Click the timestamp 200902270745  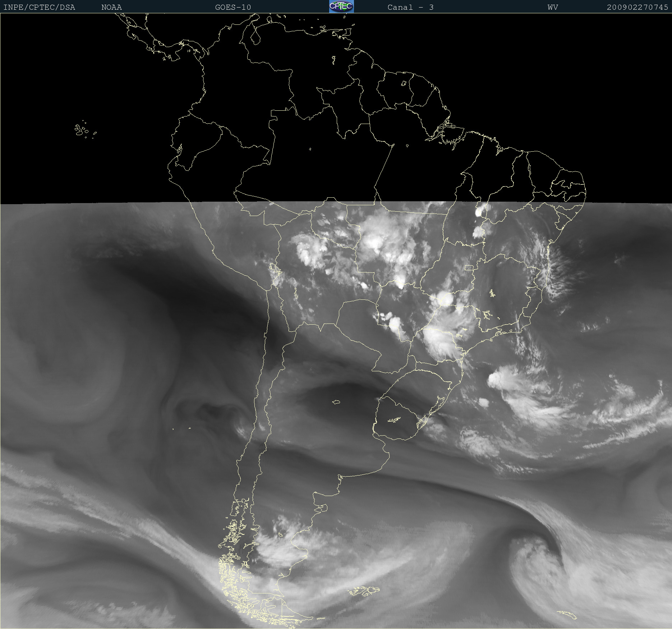click(638, 7)
